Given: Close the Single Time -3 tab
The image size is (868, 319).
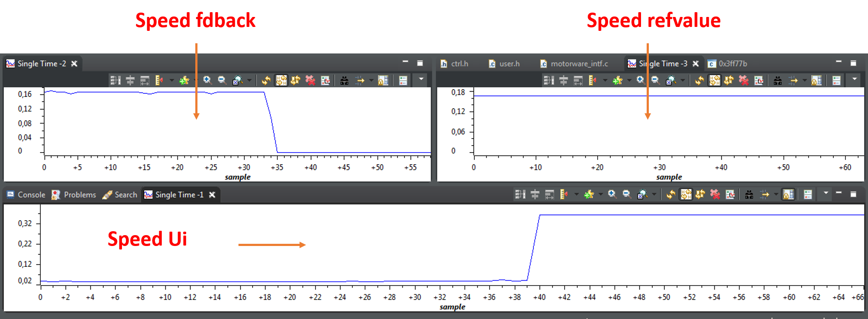Looking at the screenshot, I should tap(696, 63).
